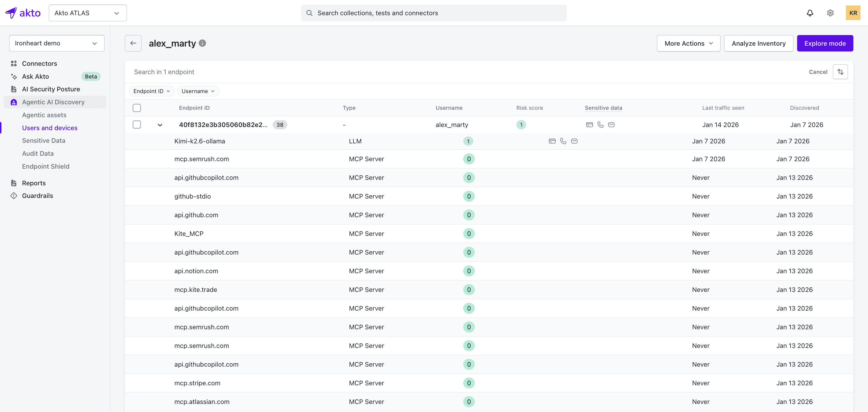
Task: Click the Discovered column header
Action: pyautogui.click(x=804, y=108)
